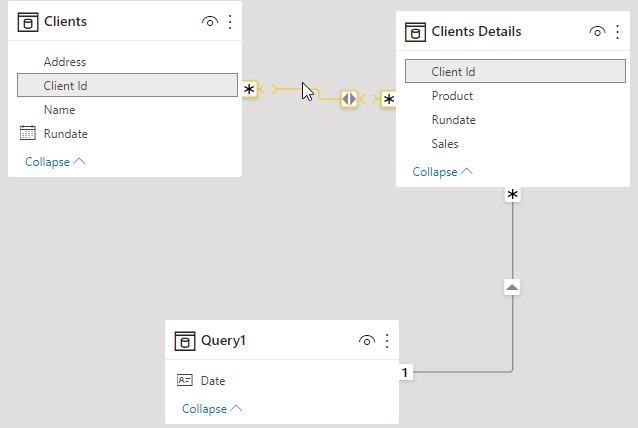This screenshot has width=638, height=428.
Task: Collapse the Clients table card
Action: point(55,162)
